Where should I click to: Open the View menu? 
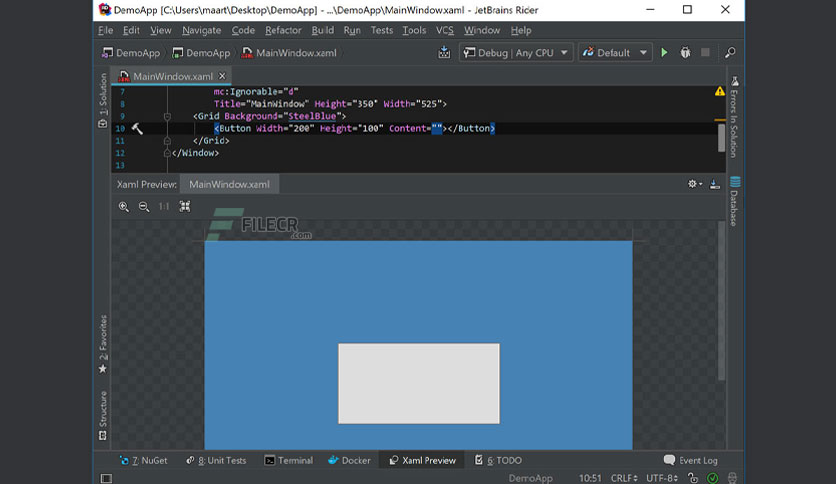coord(160,30)
